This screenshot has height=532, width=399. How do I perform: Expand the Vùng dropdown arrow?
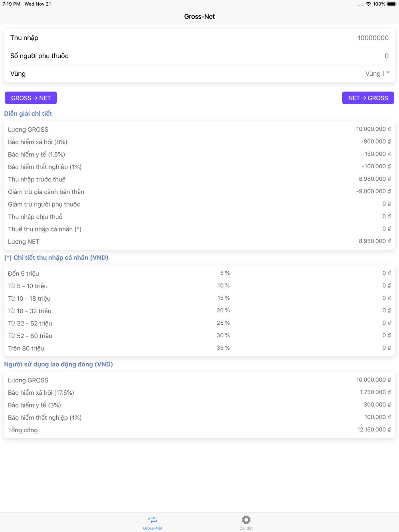click(x=388, y=73)
